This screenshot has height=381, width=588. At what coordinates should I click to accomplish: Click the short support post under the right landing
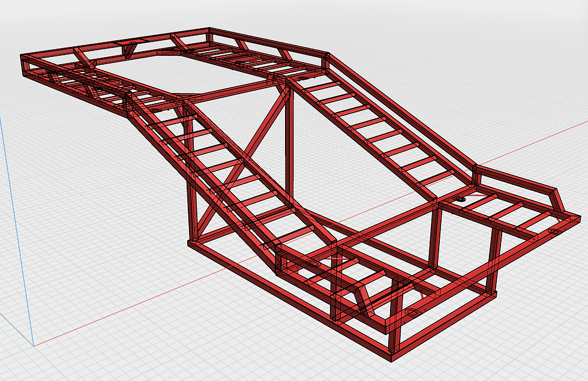435,238
